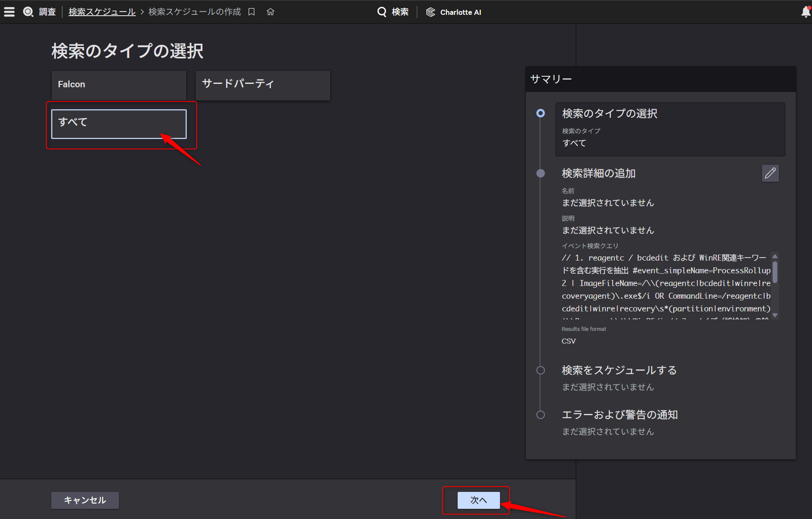Click the CSV results format value
Viewport: 812px width, 519px height.
click(569, 341)
